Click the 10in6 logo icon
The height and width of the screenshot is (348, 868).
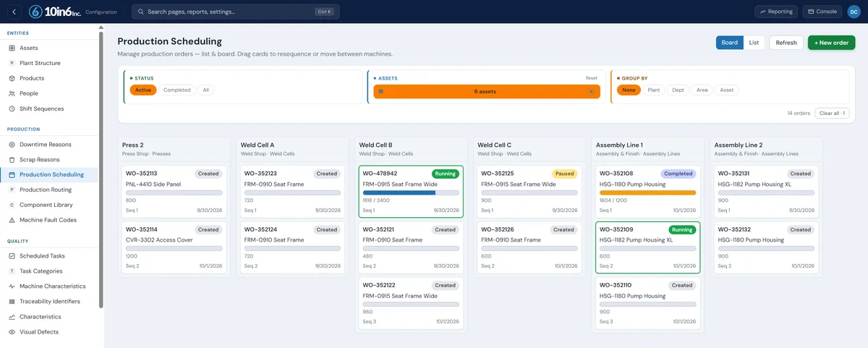(34, 12)
